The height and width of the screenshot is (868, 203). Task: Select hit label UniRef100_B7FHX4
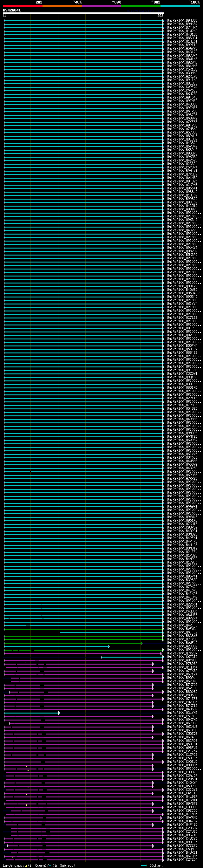[182, 27]
